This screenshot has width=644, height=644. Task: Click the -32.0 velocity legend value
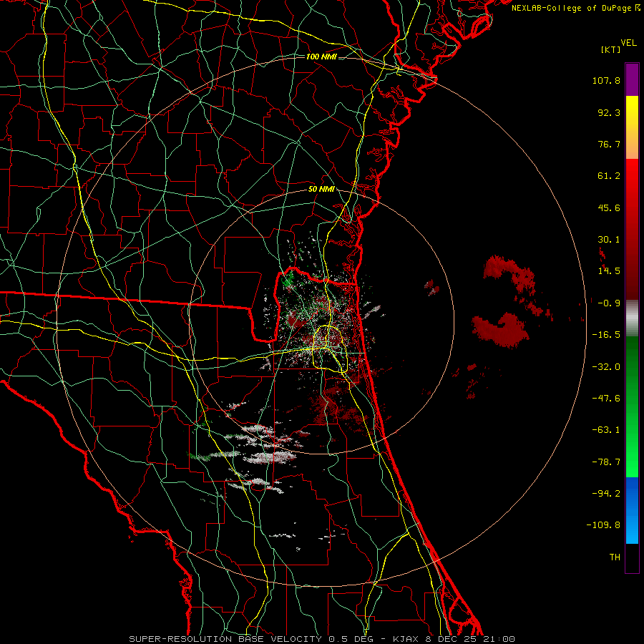pos(606,366)
